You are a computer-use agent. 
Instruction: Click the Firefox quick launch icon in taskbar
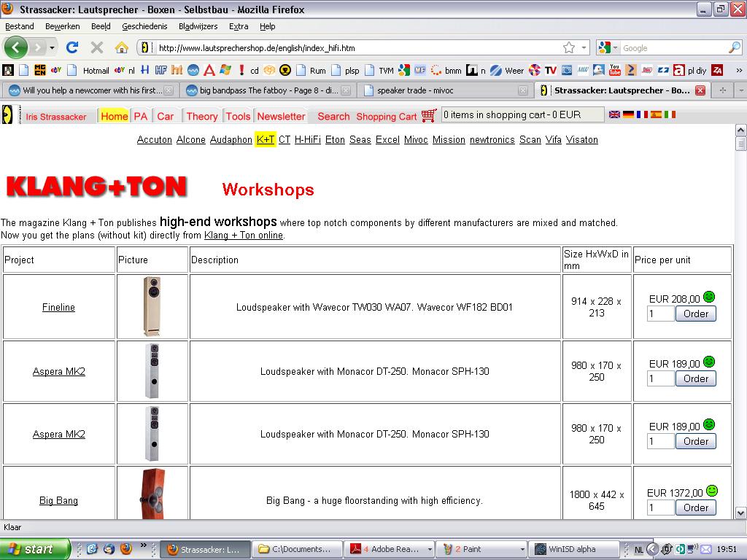125,549
